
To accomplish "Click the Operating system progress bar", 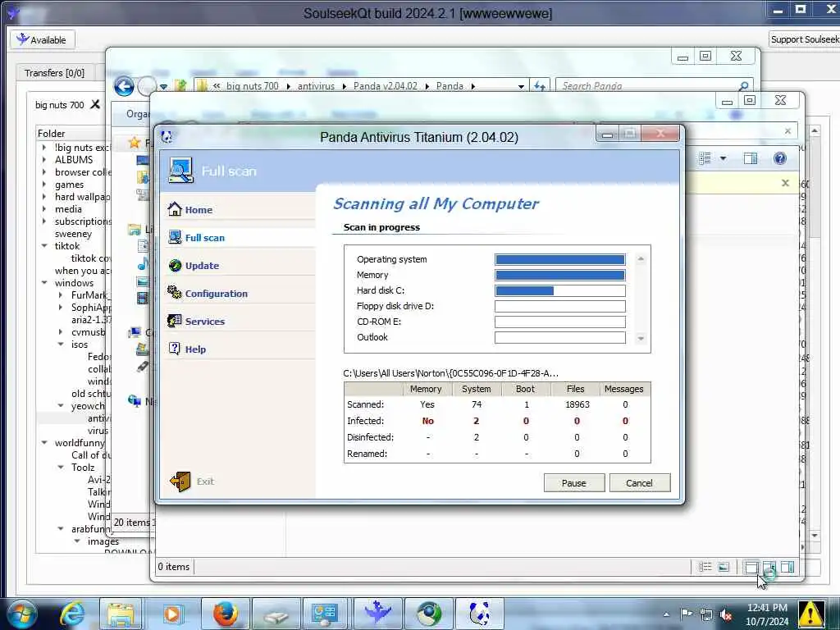I will 559,259.
